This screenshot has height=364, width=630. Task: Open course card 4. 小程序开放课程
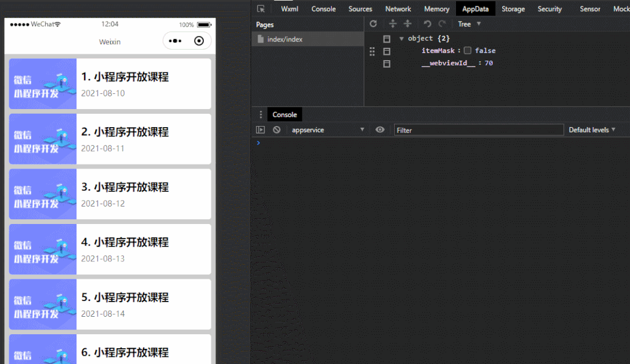(x=110, y=249)
